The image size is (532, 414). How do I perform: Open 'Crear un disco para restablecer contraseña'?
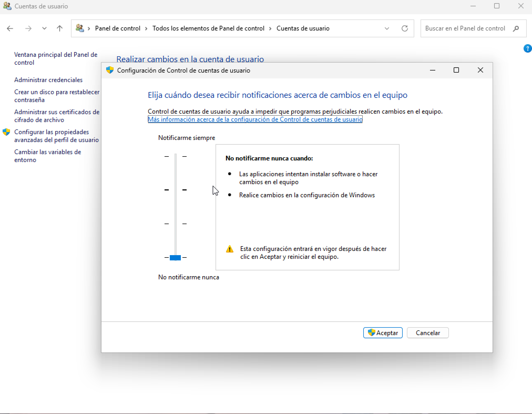[57, 96]
